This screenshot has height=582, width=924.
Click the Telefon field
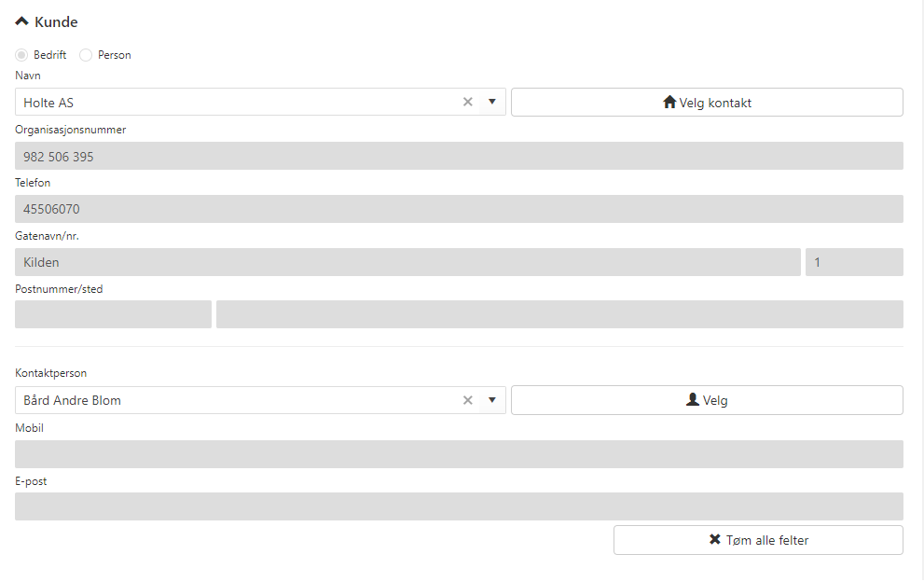459,209
